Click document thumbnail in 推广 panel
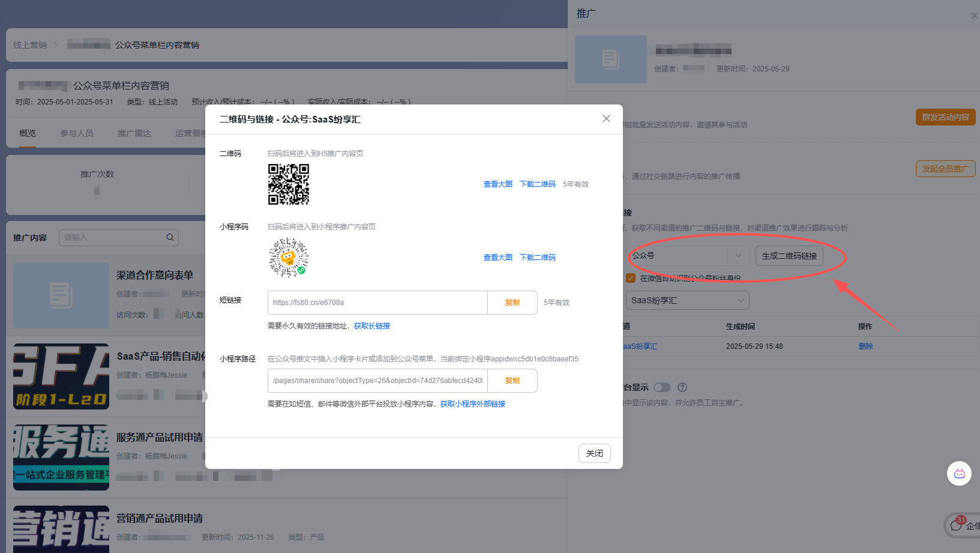Viewport: 980px width, 553px height. (x=611, y=59)
